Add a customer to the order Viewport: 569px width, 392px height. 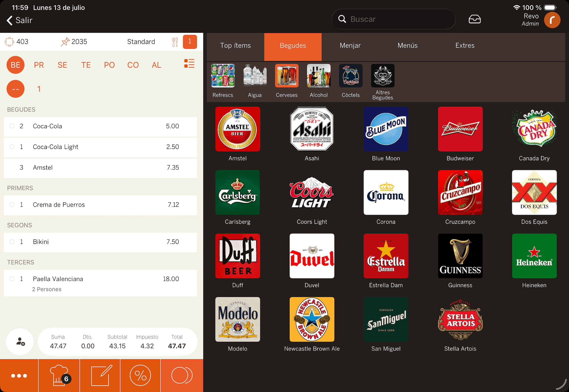tap(20, 342)
